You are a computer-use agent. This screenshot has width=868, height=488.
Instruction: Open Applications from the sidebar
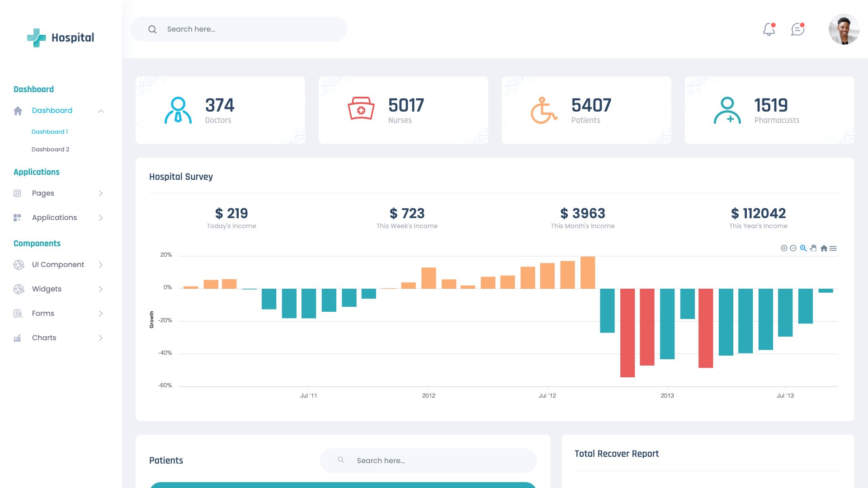click(x=54, y=217)
